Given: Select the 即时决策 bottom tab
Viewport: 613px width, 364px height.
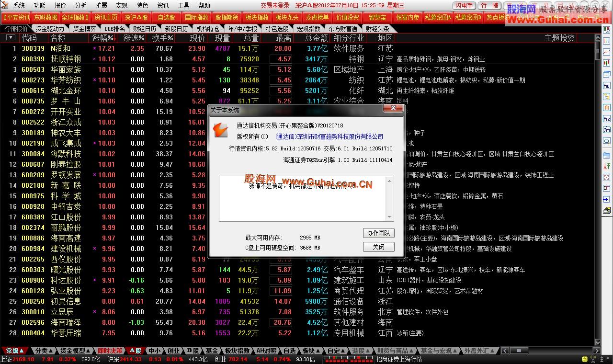Looking at the screenshot, I should coord(110,351).
